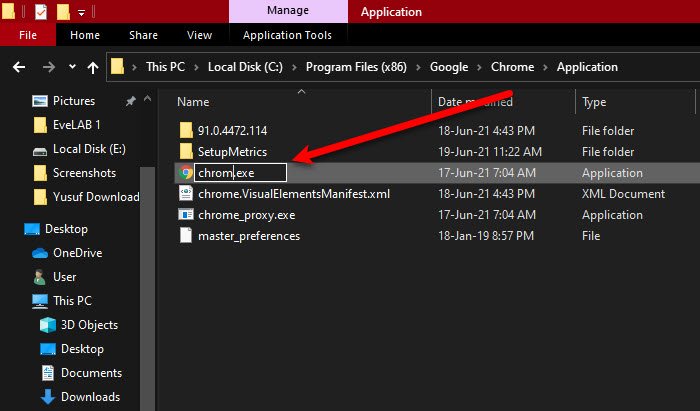Click master_preferences file name
This screenshot has width=700, height=411.
point(249,235)
